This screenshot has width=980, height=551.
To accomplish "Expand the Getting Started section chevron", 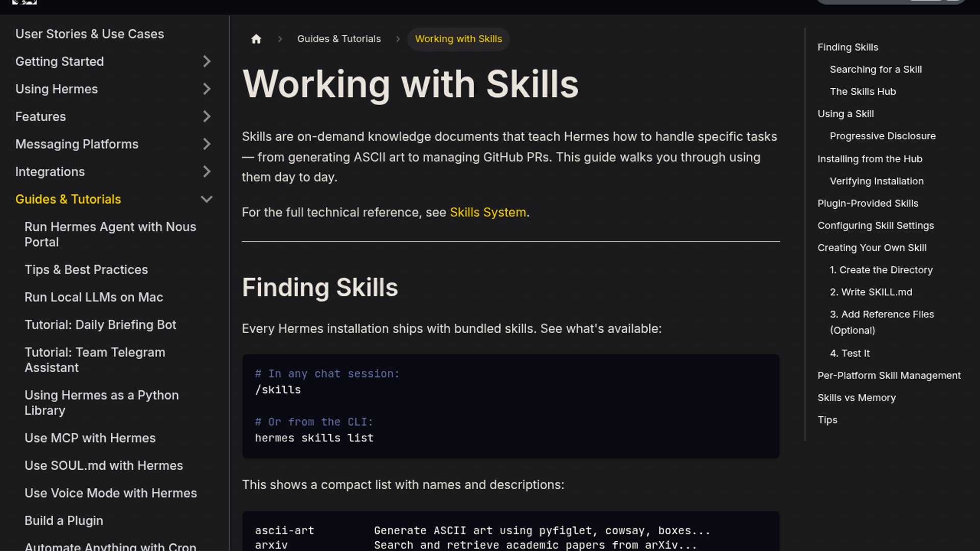I will click(207, 62).
